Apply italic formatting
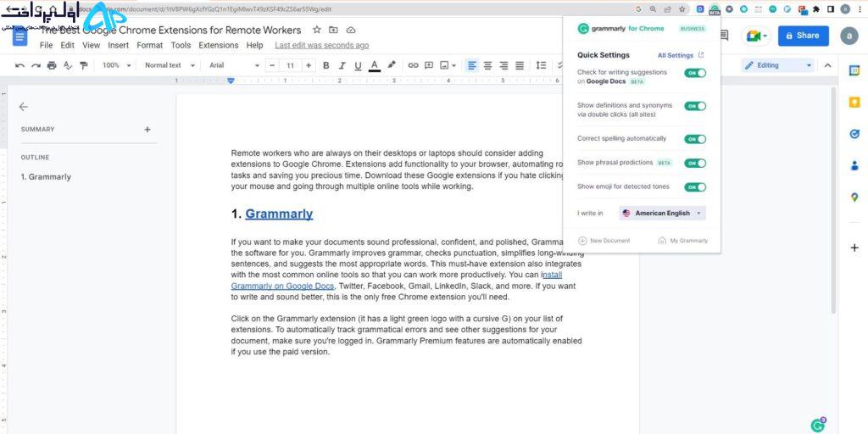 [342, 65]
